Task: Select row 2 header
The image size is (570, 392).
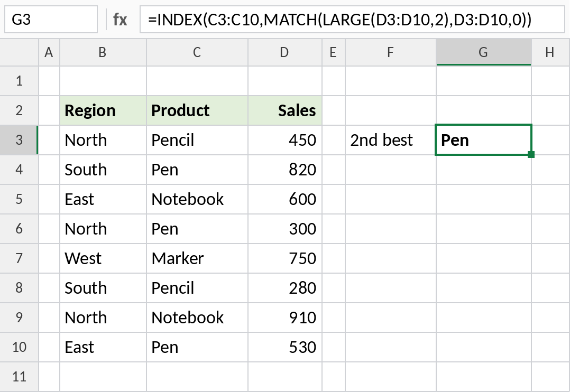Action: (19, 110)
